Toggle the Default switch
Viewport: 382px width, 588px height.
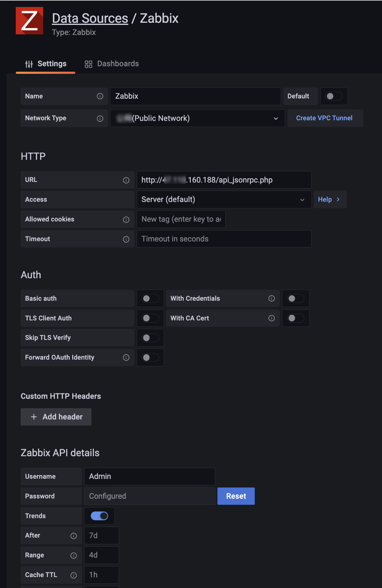pos(334,96)
